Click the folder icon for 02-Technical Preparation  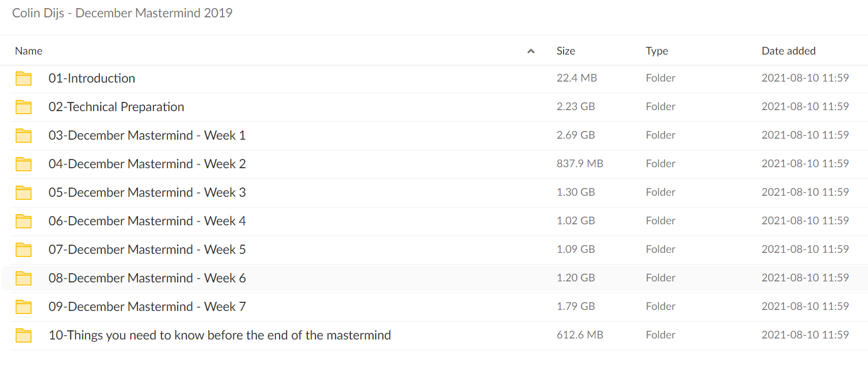(23, 107)
